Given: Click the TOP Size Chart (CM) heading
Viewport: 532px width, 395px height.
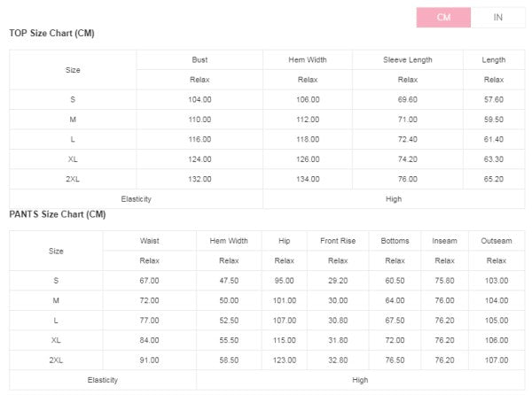Looking at the screenshot, I should pos(51,34).
